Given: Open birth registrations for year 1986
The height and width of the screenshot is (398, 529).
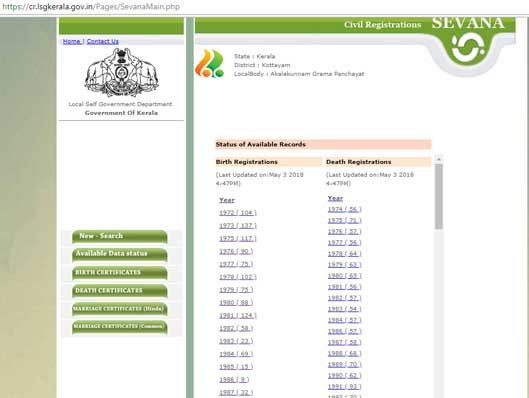Looking at the screenshot, I should click(x=234, y=379).
